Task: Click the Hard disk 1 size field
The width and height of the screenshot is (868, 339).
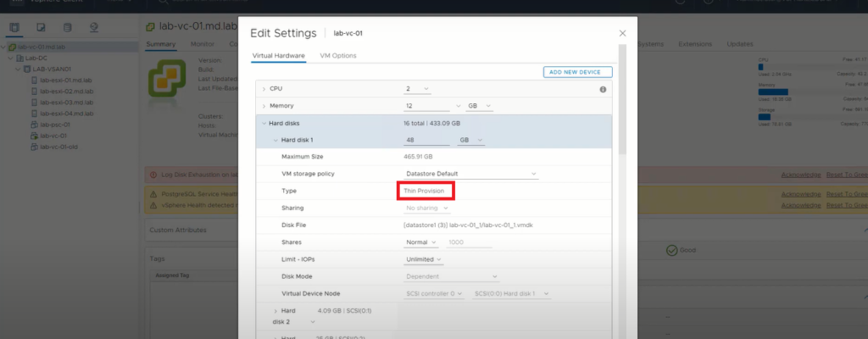Action: coord(427,141)
